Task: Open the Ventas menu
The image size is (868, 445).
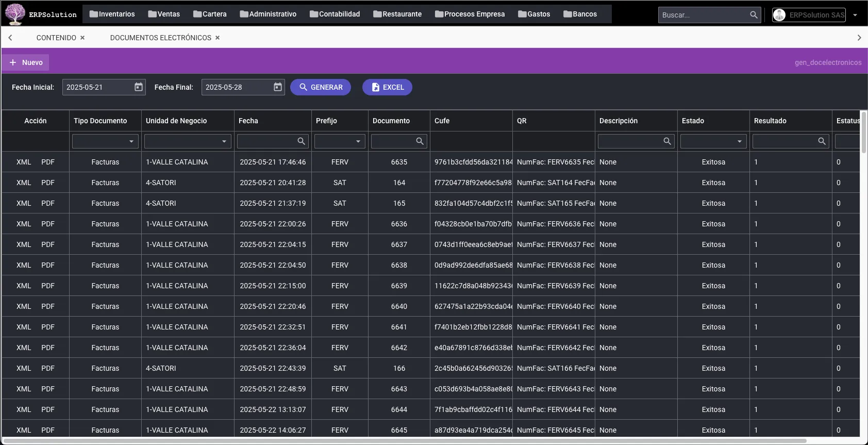Action: click(164, 14)
